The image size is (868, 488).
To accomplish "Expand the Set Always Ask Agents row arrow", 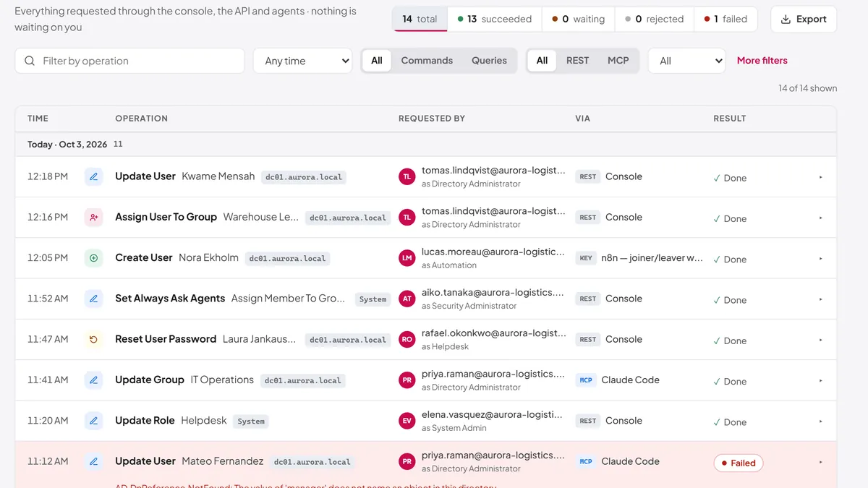I will point(820,299).
